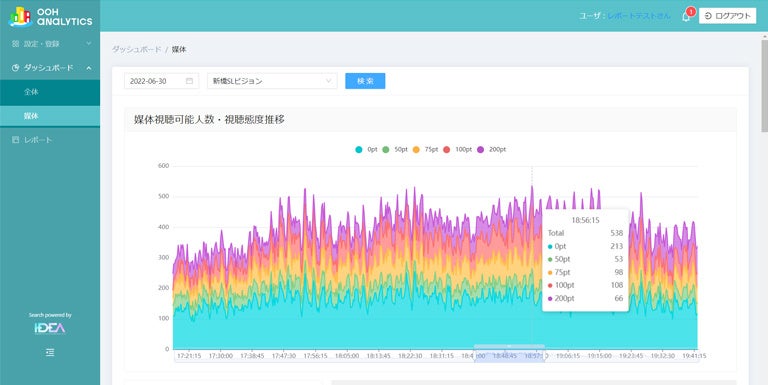Click the 18:56:15 tooltip timestamp
This screenshot has width=768, height=385.
[x=585, y=220]
